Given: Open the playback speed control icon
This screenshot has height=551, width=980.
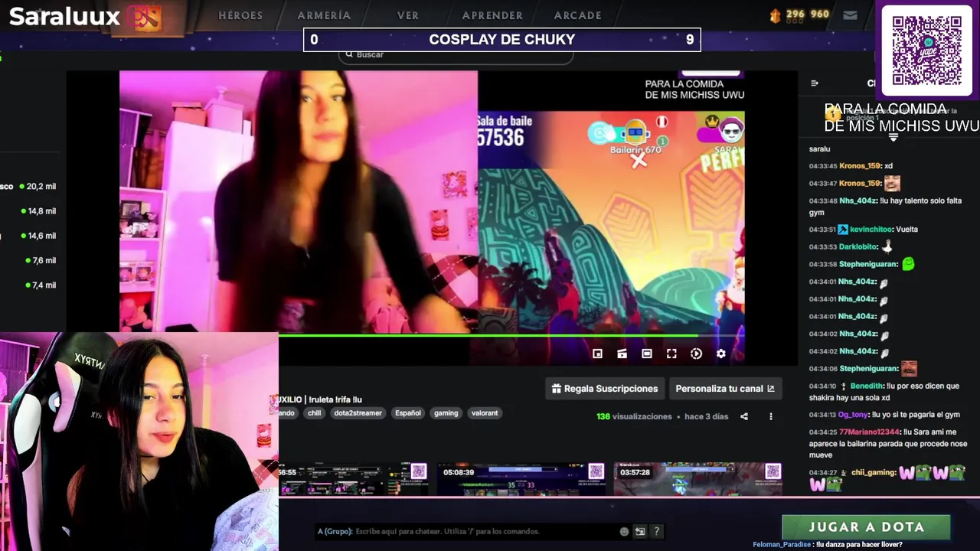Looking at the screenshot, I should (696, 354).
